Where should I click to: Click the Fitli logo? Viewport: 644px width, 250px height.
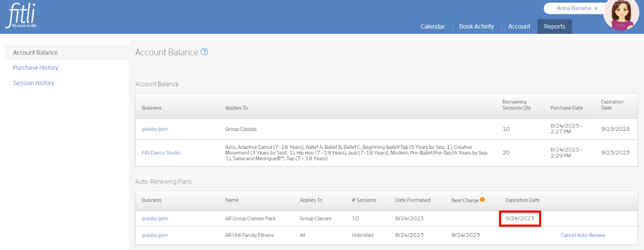21,15
